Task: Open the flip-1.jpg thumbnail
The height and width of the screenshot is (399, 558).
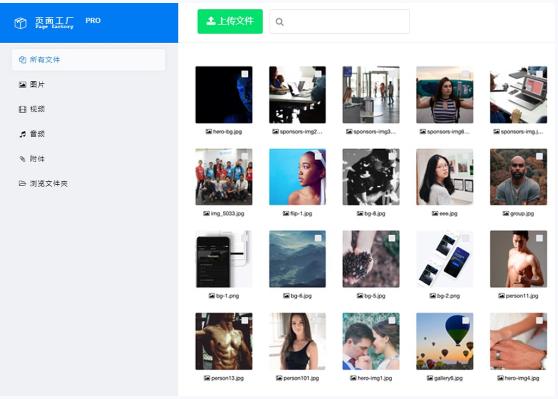Action: point(298,177)
